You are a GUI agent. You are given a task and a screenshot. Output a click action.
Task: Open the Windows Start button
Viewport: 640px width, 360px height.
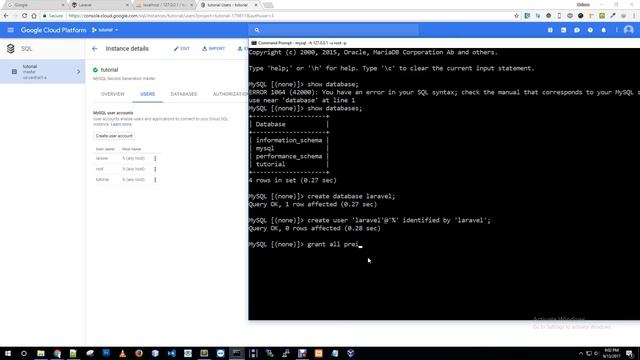click(x=8, y=353)
